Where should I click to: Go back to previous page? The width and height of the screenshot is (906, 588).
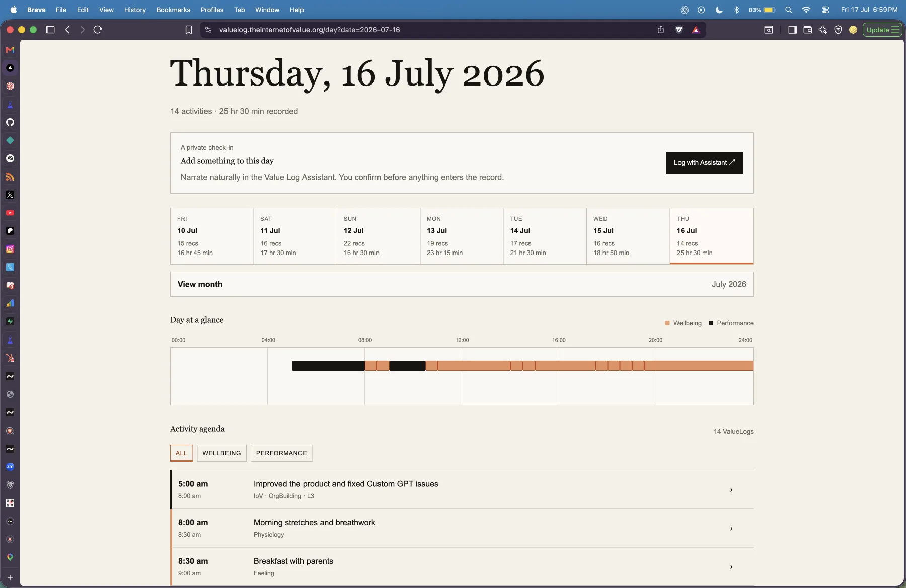coord(67,30)
